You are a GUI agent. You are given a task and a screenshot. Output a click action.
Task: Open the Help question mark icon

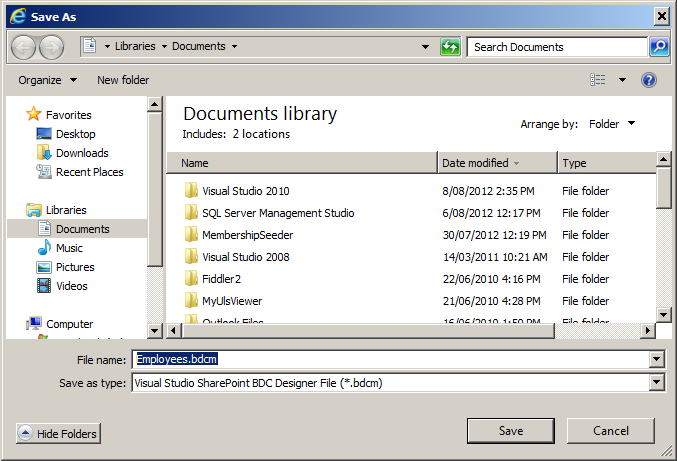(x=648, y=80)
